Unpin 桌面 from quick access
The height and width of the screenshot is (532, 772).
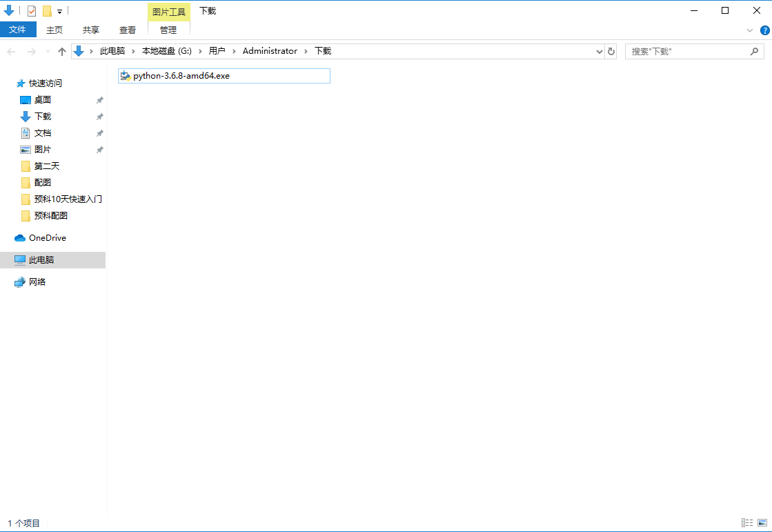point(99,100)
